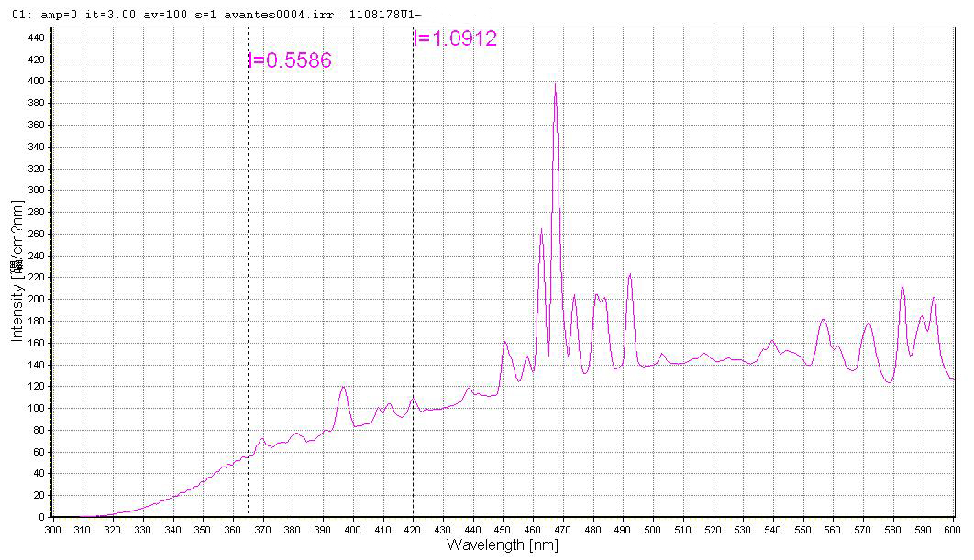974x560 pixels.
Task: Click the Intensity axis title
Action: (x=17, y=271)
